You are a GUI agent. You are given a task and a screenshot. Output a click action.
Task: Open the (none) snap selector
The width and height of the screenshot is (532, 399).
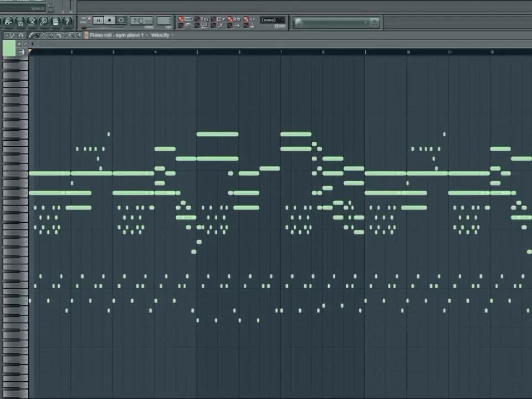(x=273, y=20)
